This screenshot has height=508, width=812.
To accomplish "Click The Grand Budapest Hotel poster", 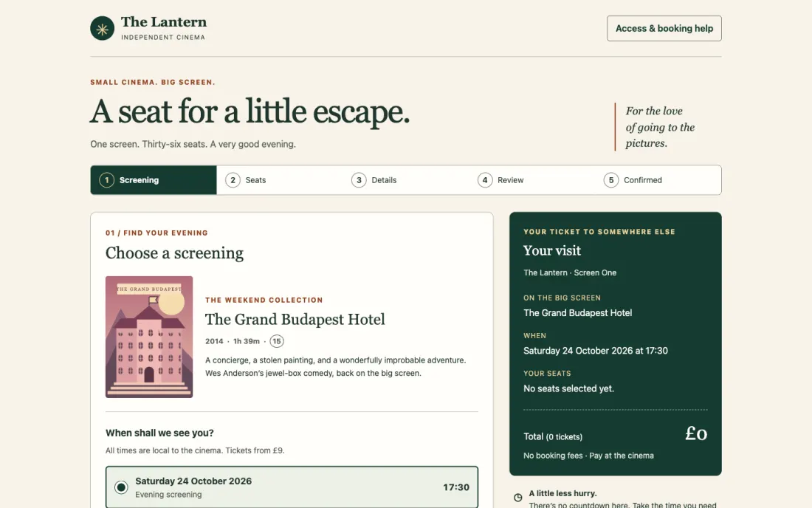I will pos(149,337).
